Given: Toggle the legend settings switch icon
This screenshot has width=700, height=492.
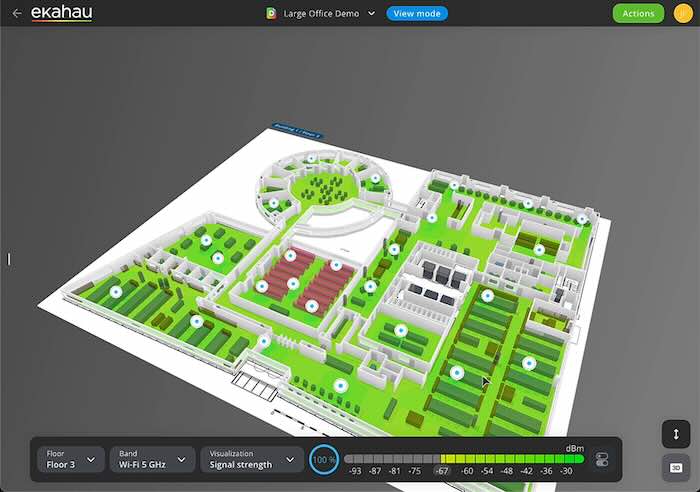Looking at the screenshot, I should pos(602,460).
